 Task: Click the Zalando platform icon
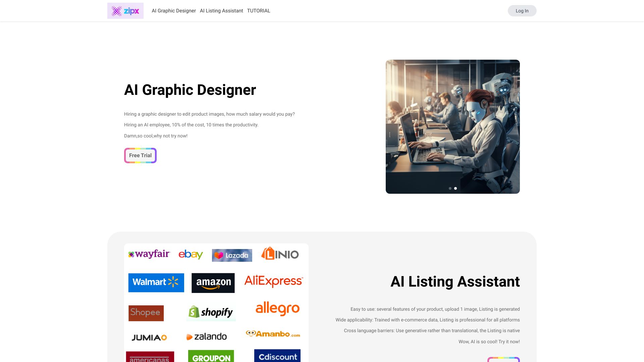[x=207, y=337]
